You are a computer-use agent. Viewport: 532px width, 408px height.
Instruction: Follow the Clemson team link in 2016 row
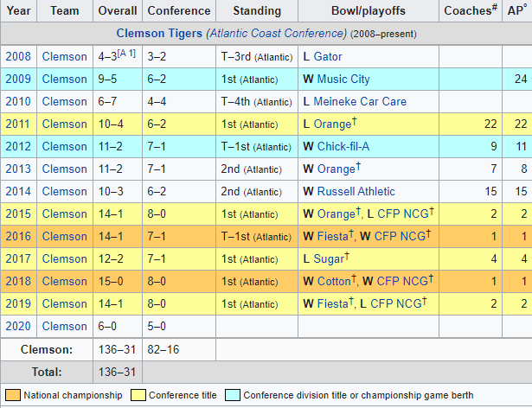65,236
